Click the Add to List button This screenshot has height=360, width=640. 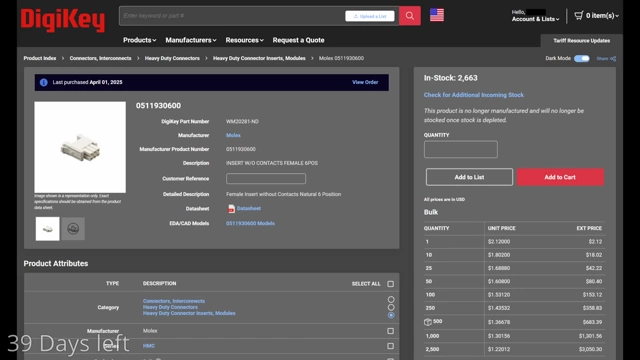(x=469, y=177)
